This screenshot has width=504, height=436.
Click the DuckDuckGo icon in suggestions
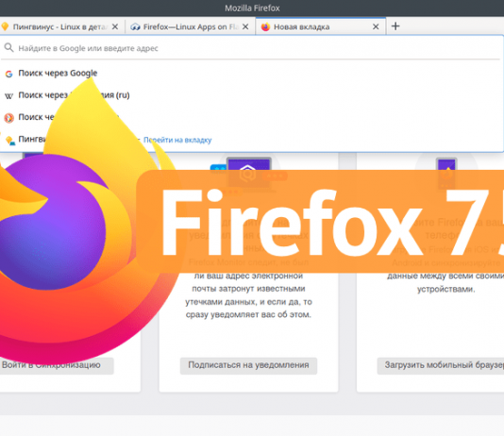(9, 118)
